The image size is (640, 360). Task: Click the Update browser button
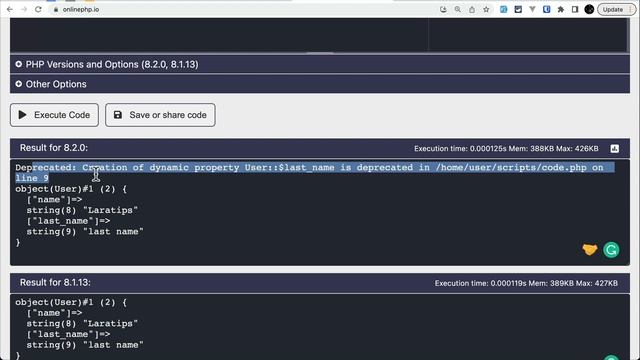(x=617, y=9)
